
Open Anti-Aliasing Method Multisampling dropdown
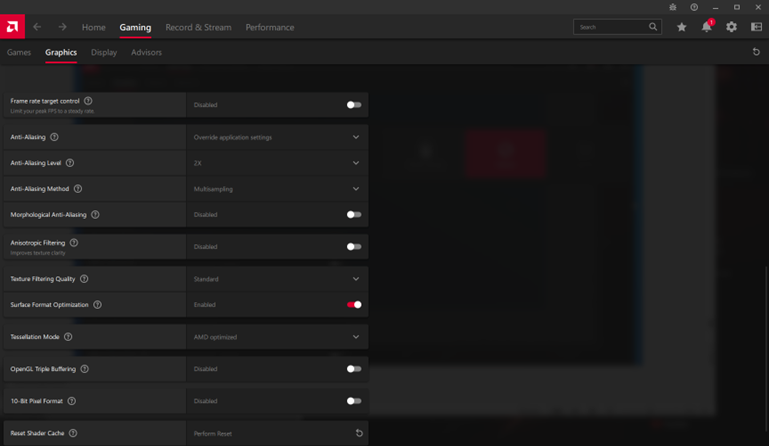277,188
